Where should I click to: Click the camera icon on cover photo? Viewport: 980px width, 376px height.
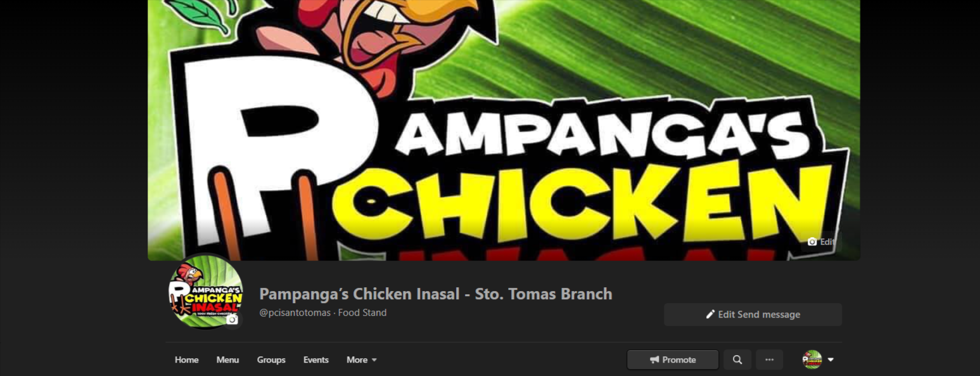812,242
